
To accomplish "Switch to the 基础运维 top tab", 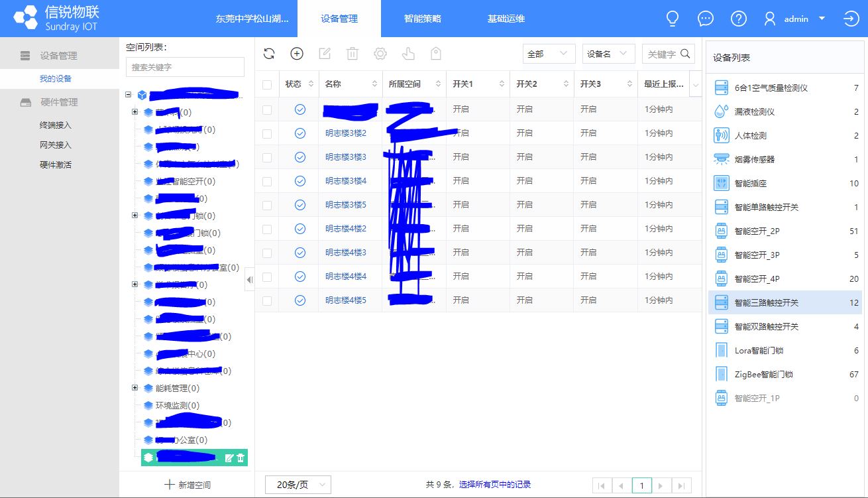I will 506,19.
